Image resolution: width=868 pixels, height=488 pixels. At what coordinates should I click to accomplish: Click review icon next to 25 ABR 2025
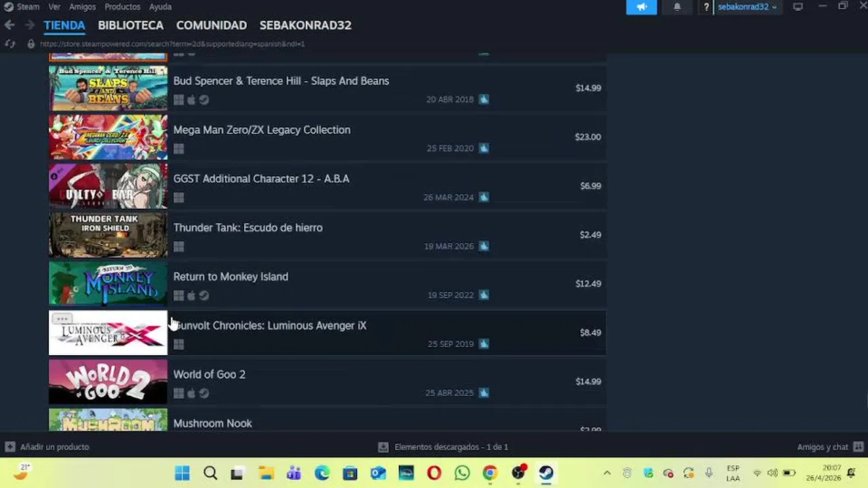[484, 392]
